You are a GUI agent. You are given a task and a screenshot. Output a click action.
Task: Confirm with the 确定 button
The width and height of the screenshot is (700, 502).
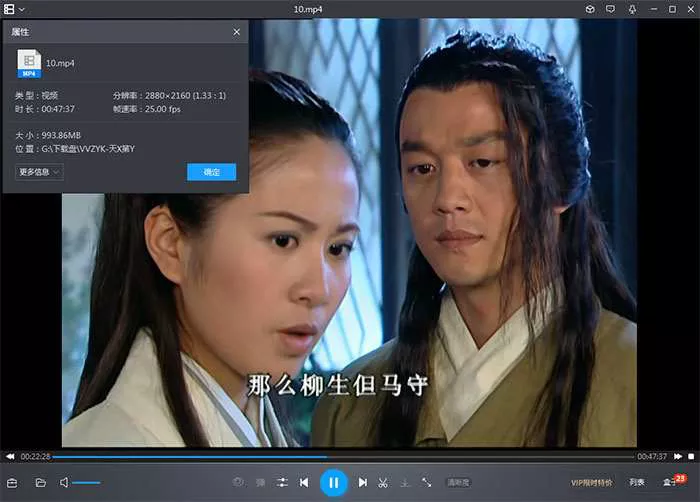pyautogui.click(x=211, y=172)
